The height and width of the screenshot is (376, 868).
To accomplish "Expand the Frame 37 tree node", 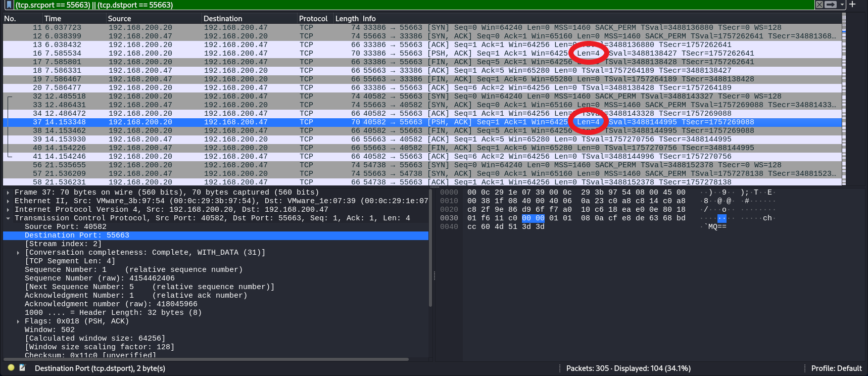I will pos(8,193).
